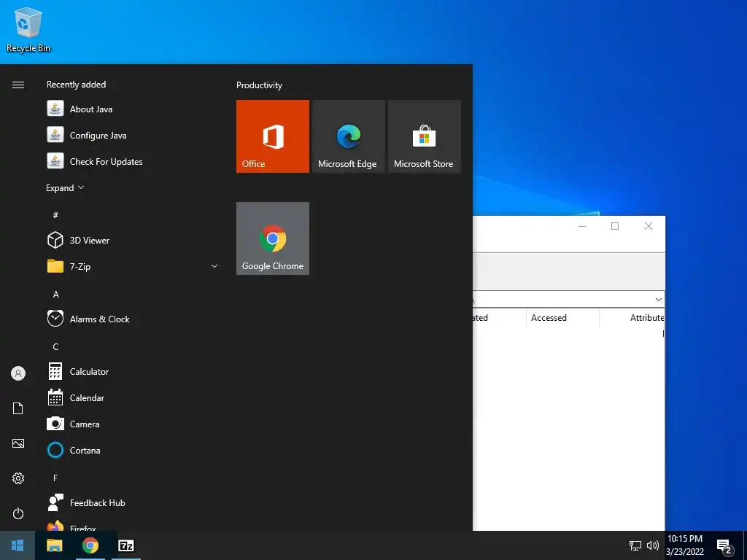The width and height of the screenshot is (747, 560).
Task: Open the path dropdown in 7-Zip window
Action: point(659,300)
